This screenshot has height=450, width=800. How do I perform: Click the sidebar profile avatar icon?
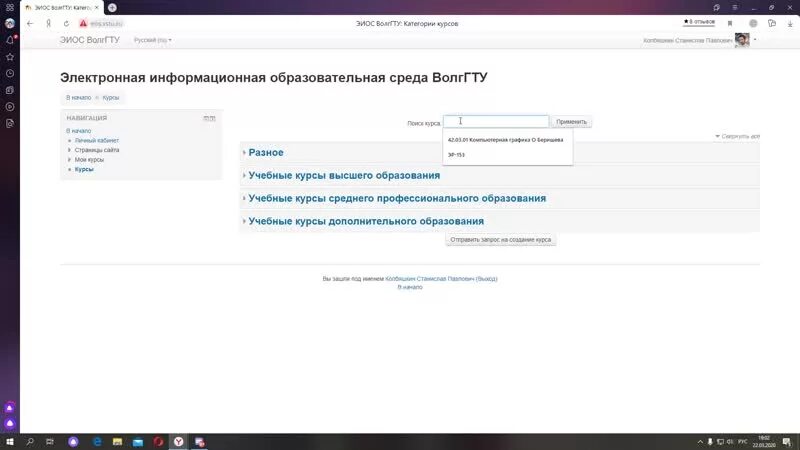click(x=10, y=23)
